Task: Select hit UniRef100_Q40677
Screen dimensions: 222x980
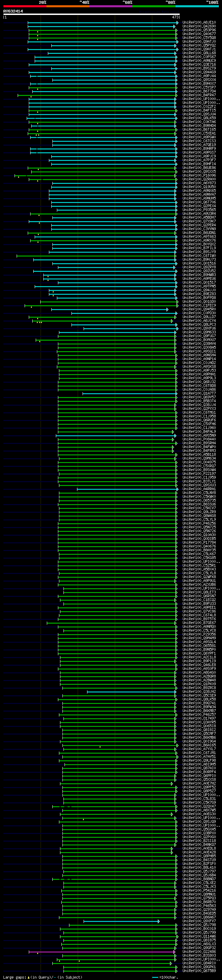Action: coord(199,34)
